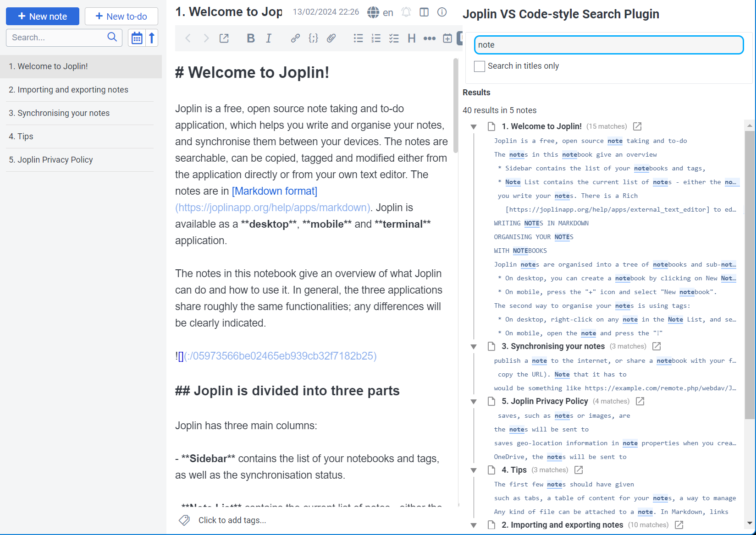Collapse '1. Welcome to Joplin!' results
This screenshot has width=756, height=535.
point(474,127)
